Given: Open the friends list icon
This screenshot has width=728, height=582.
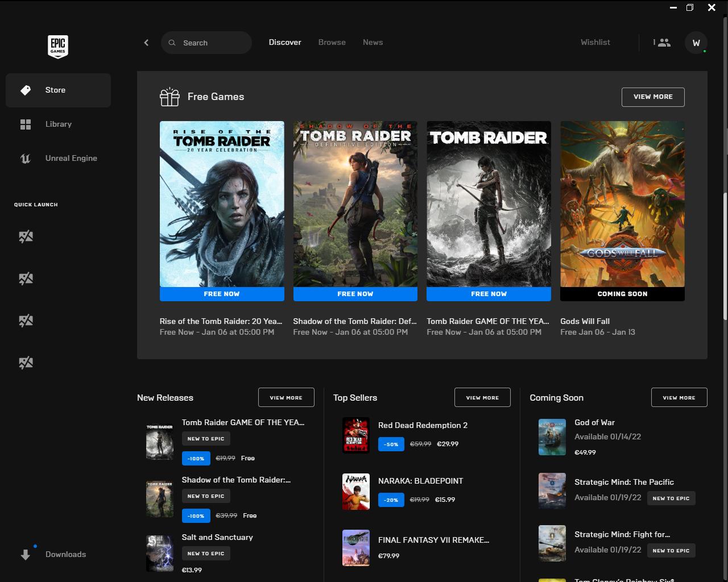Looking at the screenshot, I should click(x=662, y=43).
